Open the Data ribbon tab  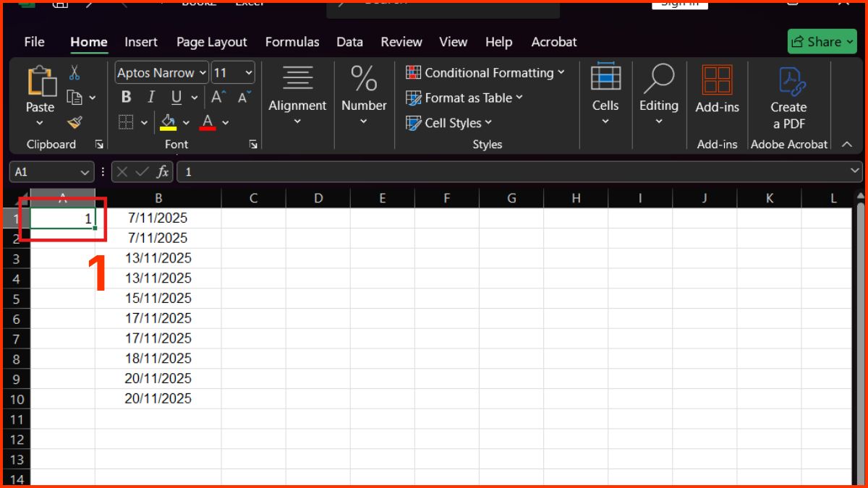click(349, 42)
